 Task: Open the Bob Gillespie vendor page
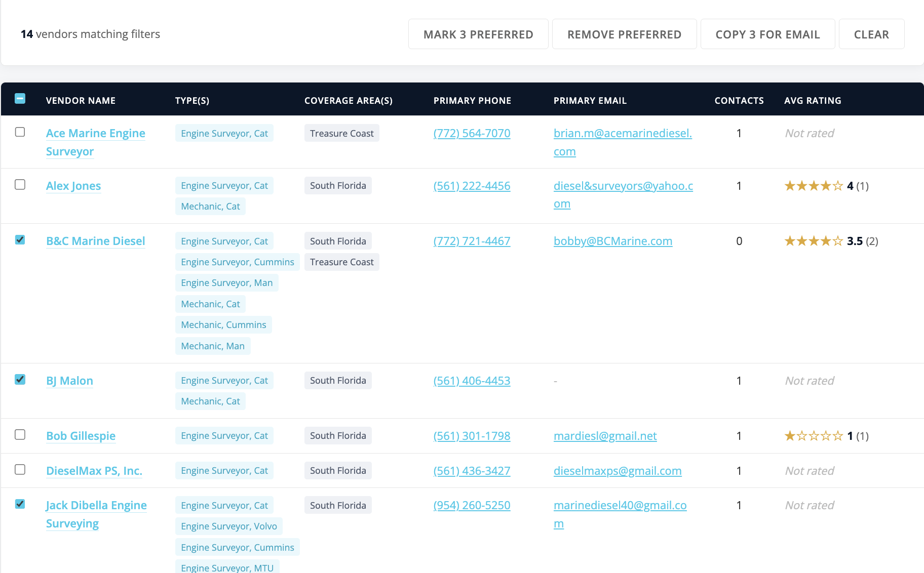(81, 436)
